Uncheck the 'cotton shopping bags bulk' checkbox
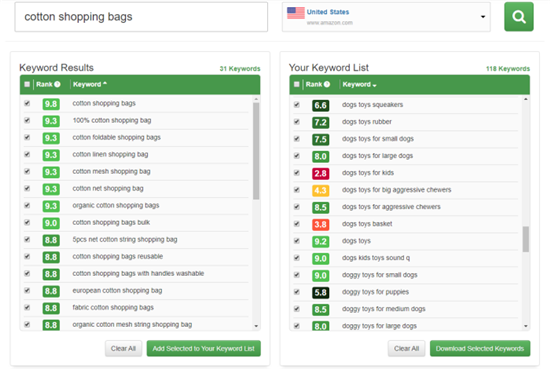This screenshot has height=369, width=550. [27, 222]
